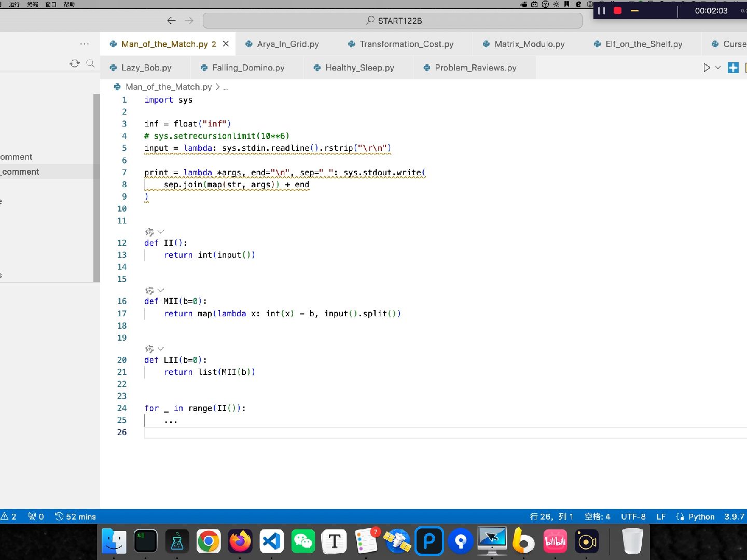Screen dimensions: 747x560
Task: Click the code lens icon above def MII
Action: [x=149, y=290]
